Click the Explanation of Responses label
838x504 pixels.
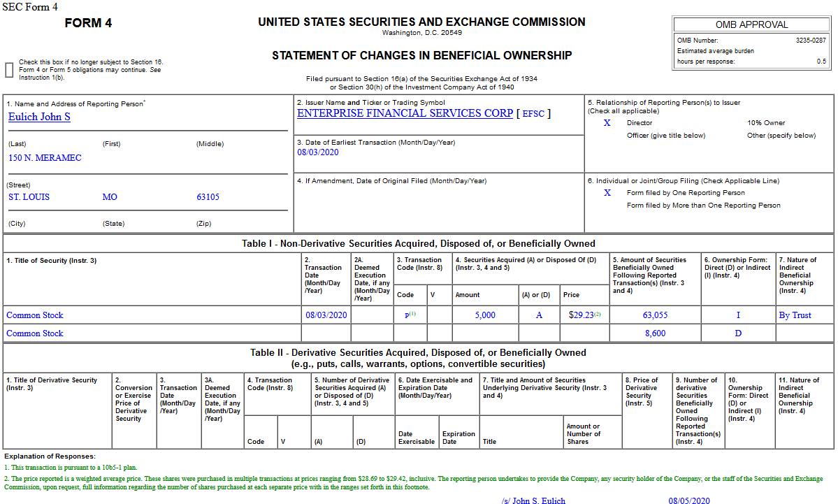point(50,456)
